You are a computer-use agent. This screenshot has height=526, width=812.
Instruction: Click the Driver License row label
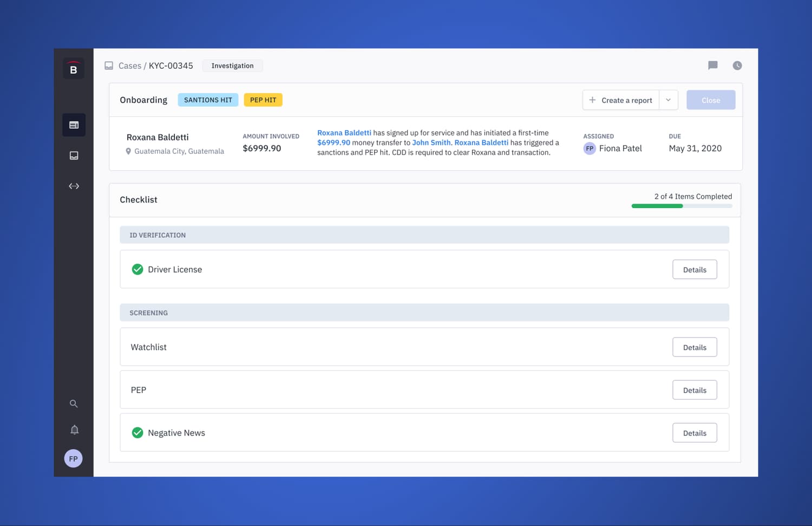pos(175,269)
